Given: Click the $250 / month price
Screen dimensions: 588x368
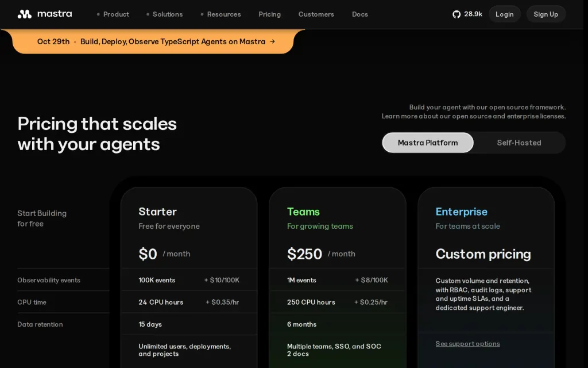Looking at the screenshot, I should click(321, 254).
